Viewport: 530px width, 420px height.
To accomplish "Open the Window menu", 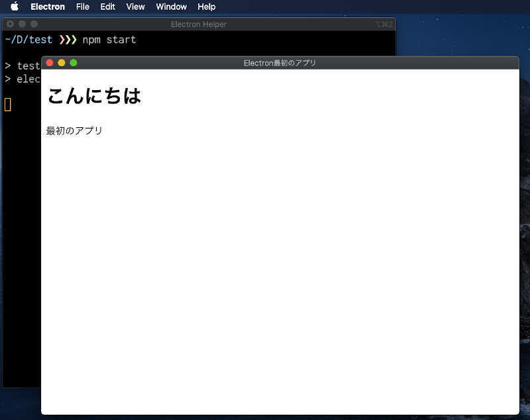I will tap(171, 7).
